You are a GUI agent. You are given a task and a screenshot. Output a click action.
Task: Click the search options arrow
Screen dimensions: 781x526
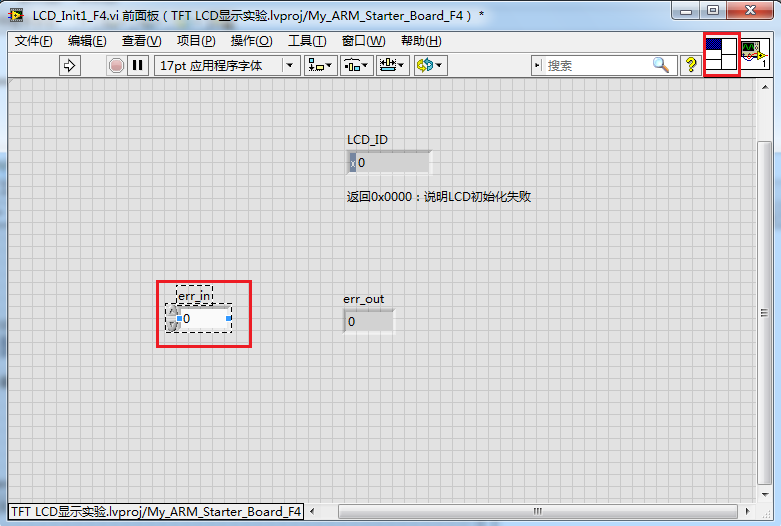click(537, 65)
